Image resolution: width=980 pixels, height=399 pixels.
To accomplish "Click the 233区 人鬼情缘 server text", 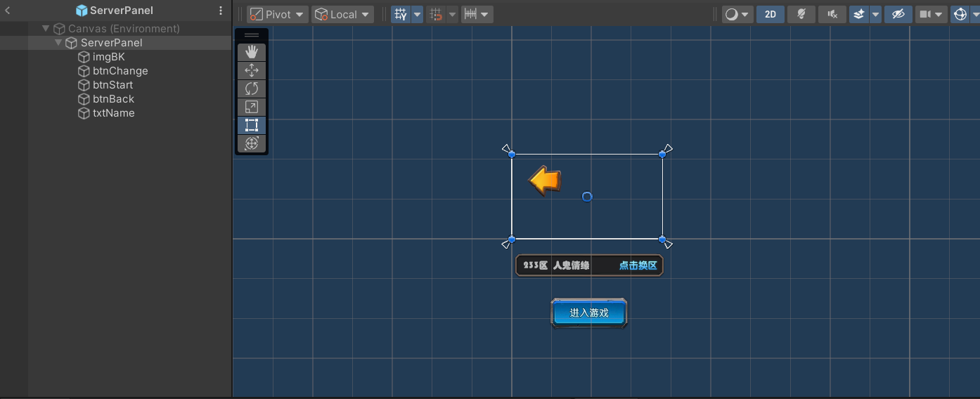I will tap(557, 266).
